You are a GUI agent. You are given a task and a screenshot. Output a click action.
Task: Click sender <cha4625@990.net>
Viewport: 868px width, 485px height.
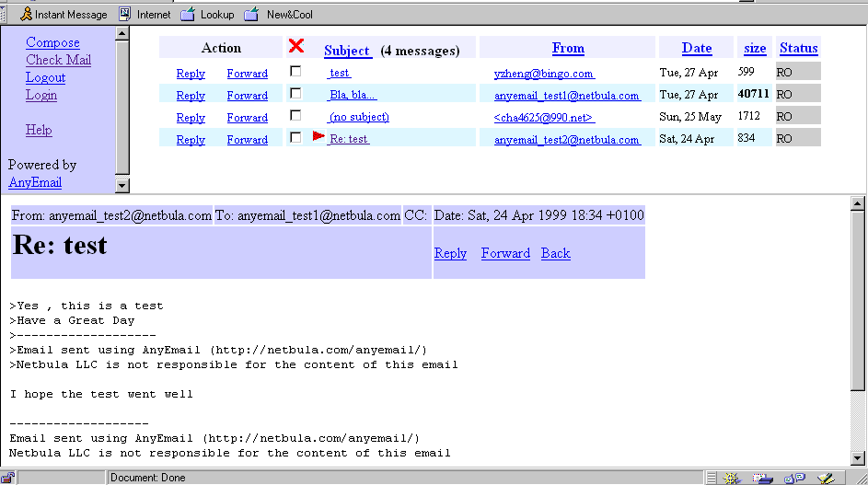[544, 118]
